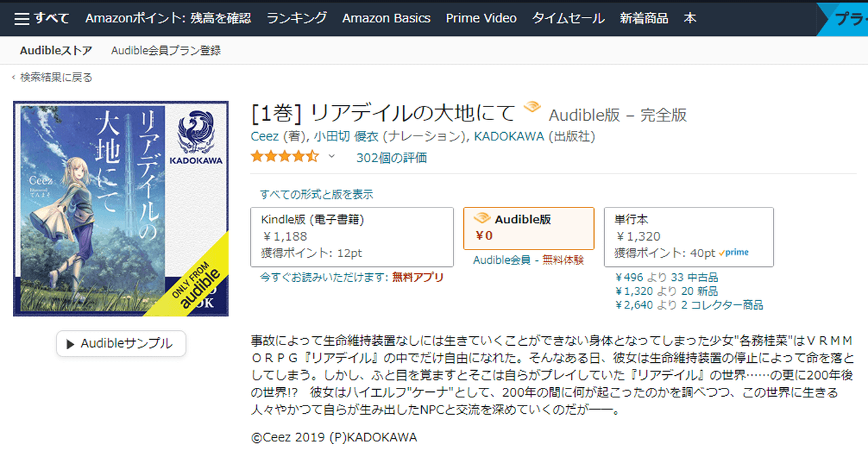Open the ランキング menu item
This screenshot has height=457, width=868.
click(x=296, y=18)
